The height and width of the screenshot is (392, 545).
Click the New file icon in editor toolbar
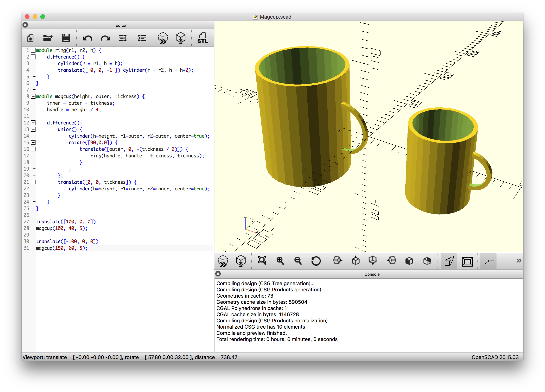pos(30,38)
